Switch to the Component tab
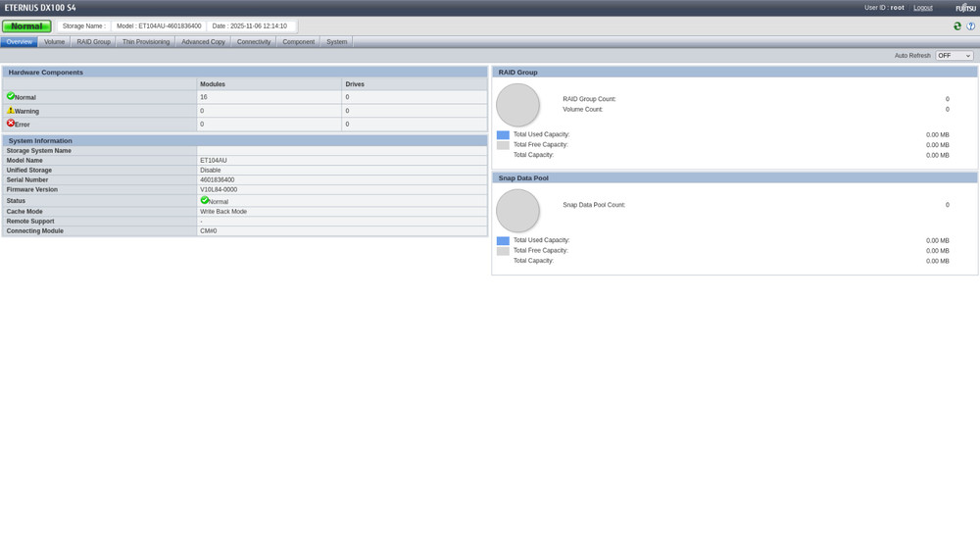Screen dimensions: 980x552 point(298,42)
